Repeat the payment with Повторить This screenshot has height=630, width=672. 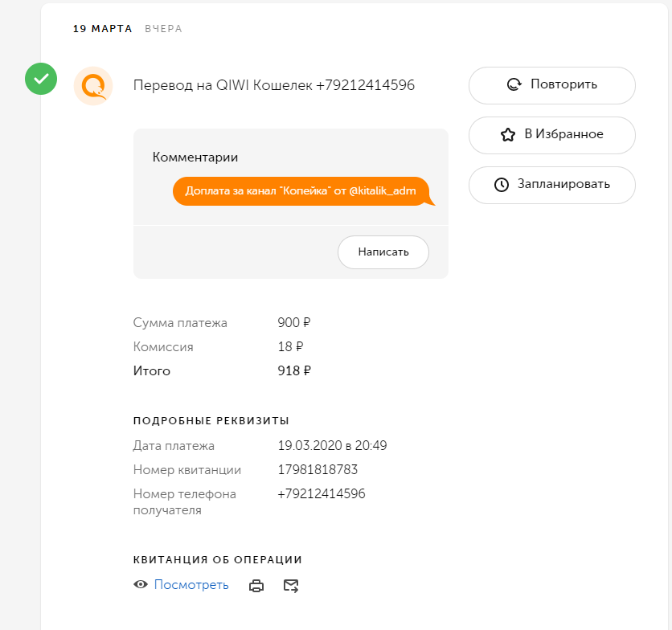pyautogui.click(x=551, y=85)
